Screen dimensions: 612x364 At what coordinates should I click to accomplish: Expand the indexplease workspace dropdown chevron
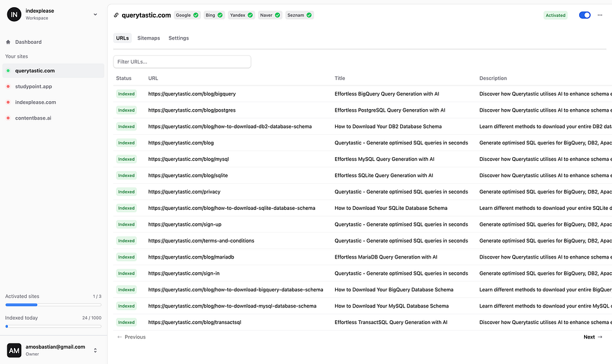pyautogui.click(x=95, y=15)
